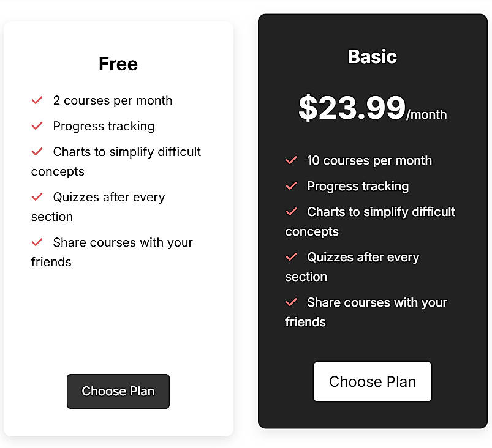Image resolution: width=492 pixels, height=448 pixels.
Task: Select the "Free" plan title
Action: [x=118, y=64]
